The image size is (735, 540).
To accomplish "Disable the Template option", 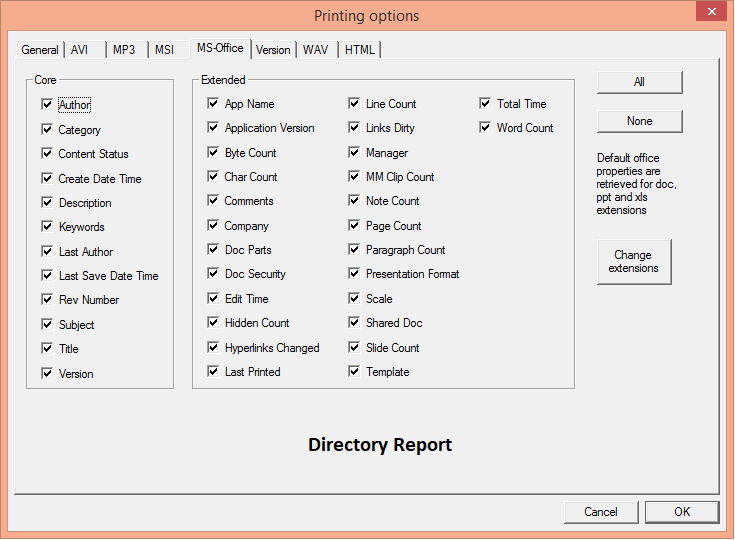I will coord(354,371).
